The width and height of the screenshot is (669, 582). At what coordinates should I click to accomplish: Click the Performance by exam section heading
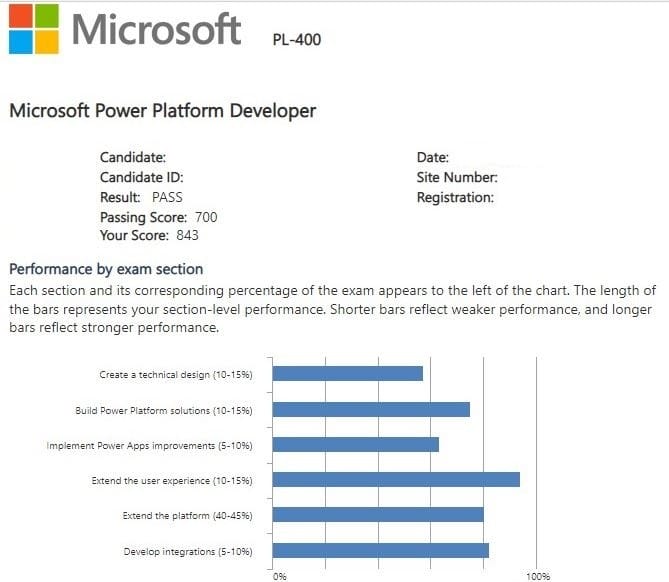coord(106,269)
